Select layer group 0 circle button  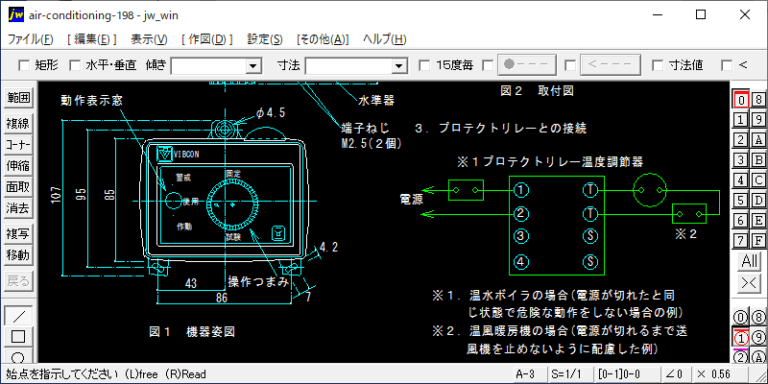(x=741, y=316)
